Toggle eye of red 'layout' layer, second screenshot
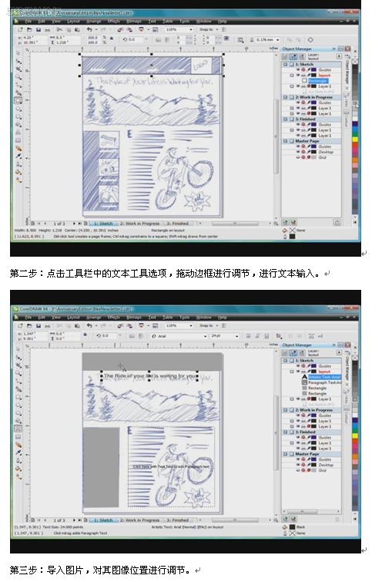Viewport: 392px width, 582px height. (x=297, y=372)
